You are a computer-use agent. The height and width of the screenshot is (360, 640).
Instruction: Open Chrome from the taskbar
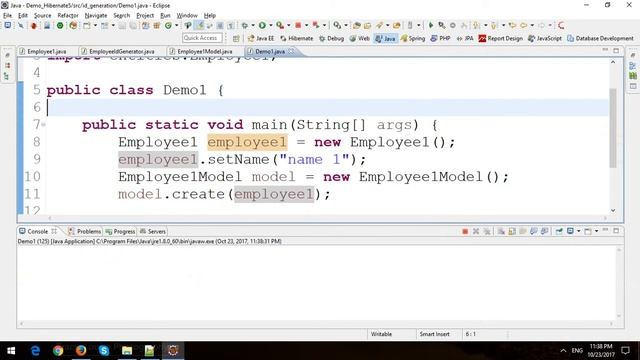coord(58,350)
